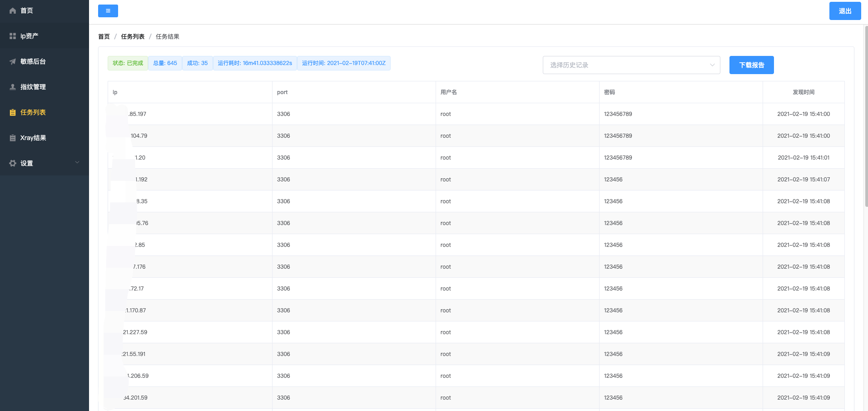Click the 指纹管理 user icon
The height and width of the screenshot is (411, 868).
pos(13,87)
